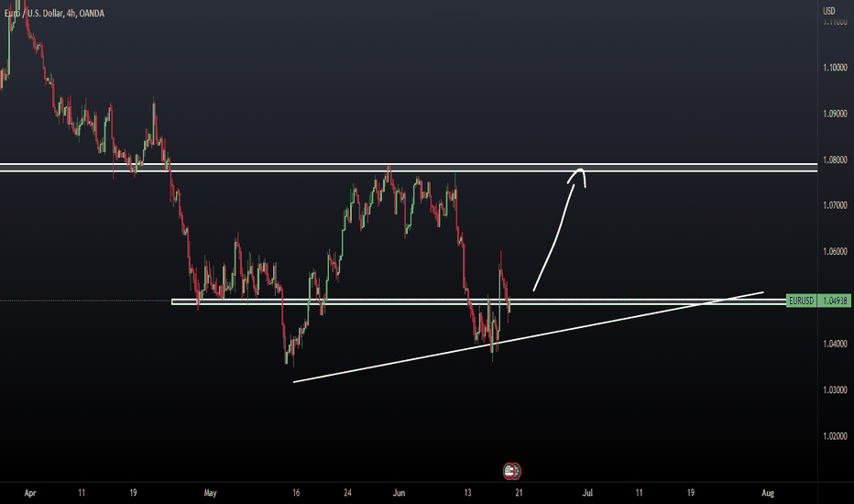Select the upper resistance zone near 1.08000
Screen dimensions: 854x504
coord(409,168)
